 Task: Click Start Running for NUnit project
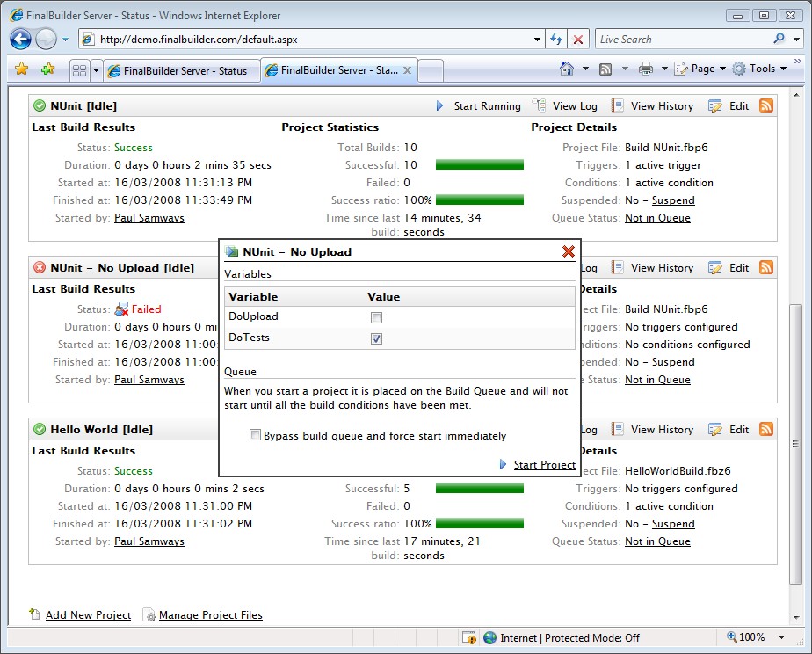coord(478,106)
